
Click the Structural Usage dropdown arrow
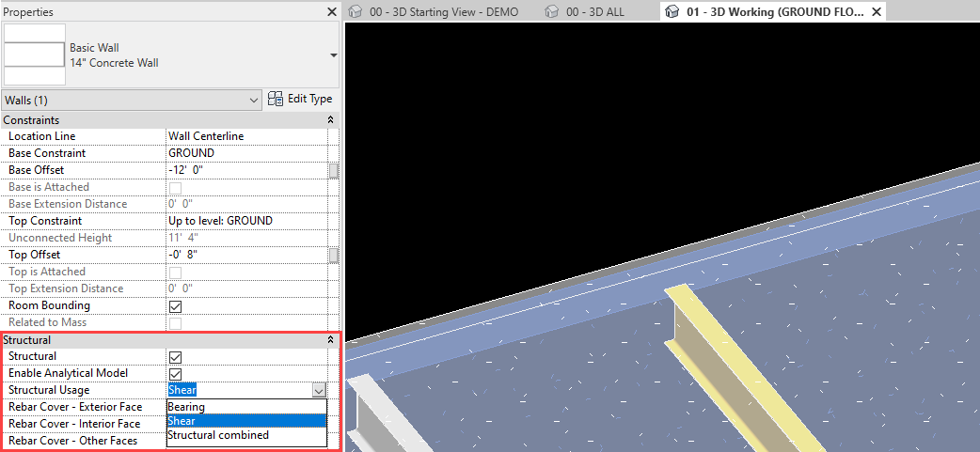pos(319,390)
